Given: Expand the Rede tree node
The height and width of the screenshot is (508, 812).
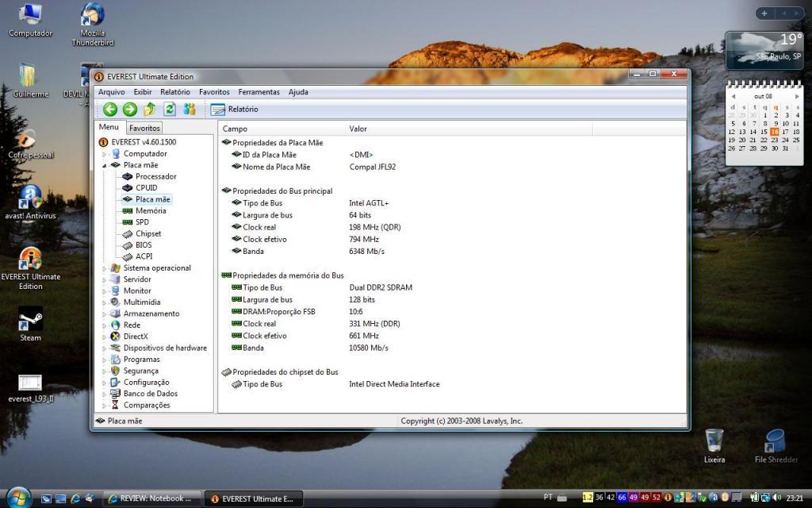Looking at the screenshot, I should coord(104,325).
